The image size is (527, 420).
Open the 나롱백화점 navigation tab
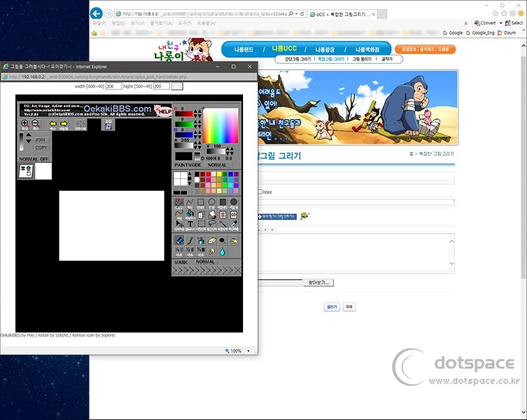(x=368, y=49)
